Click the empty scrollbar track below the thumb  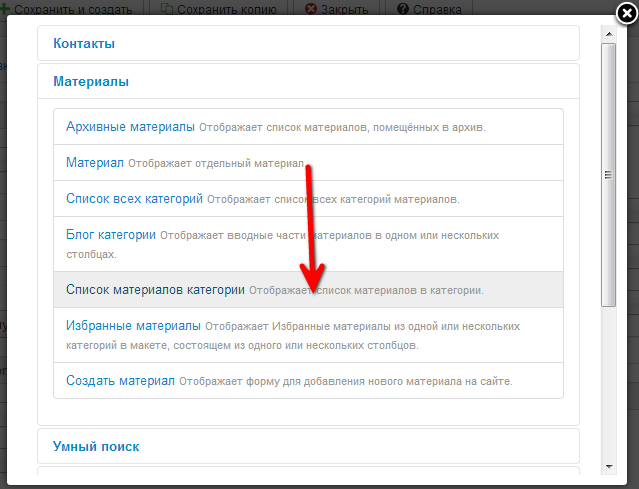tap(607, 390)
